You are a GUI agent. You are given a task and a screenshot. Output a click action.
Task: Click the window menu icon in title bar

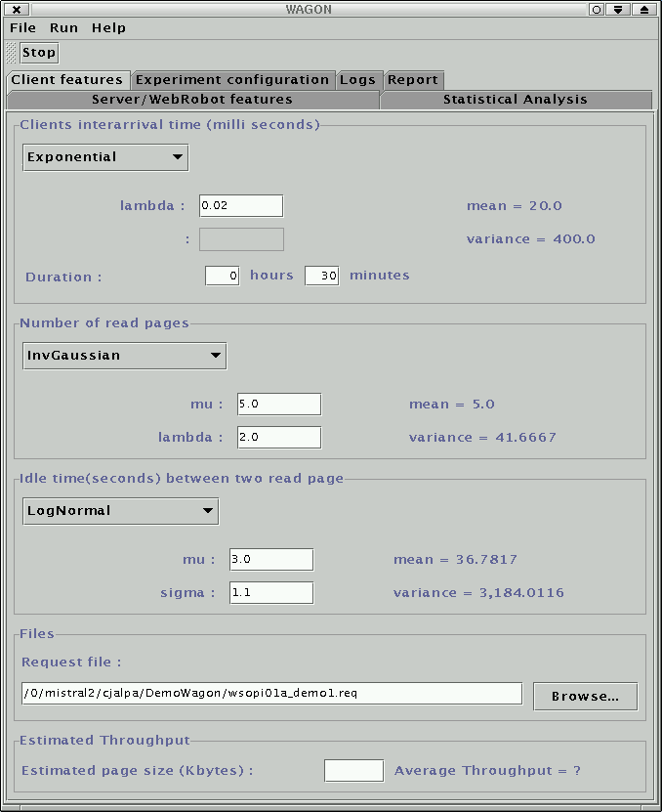[17, 9]
